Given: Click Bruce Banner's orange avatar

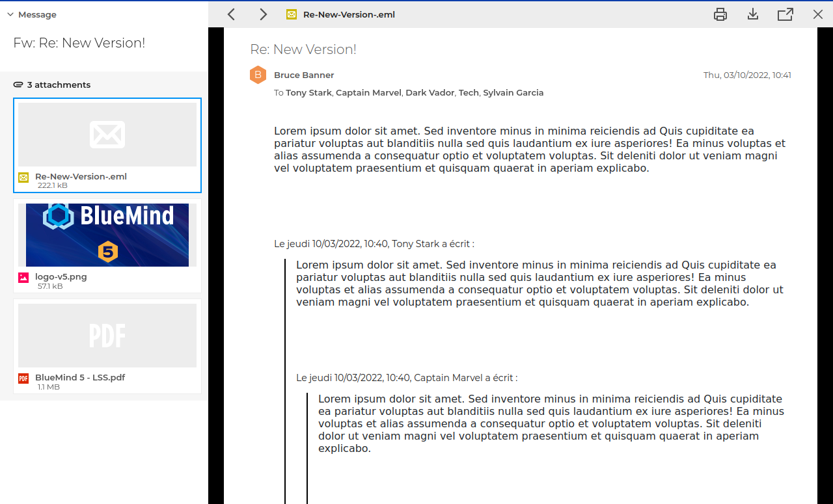Looking at the screenshot, I should tap(258, 75).
